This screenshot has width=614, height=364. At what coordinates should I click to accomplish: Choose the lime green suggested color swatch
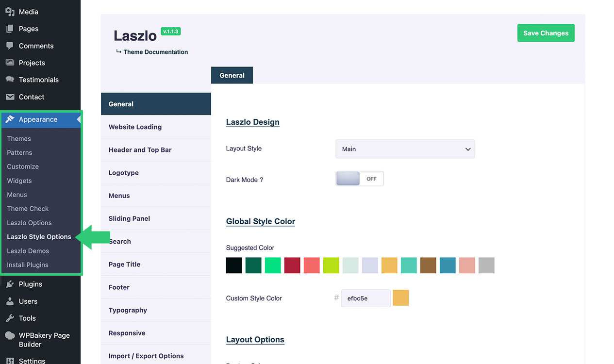click(331, 265)
